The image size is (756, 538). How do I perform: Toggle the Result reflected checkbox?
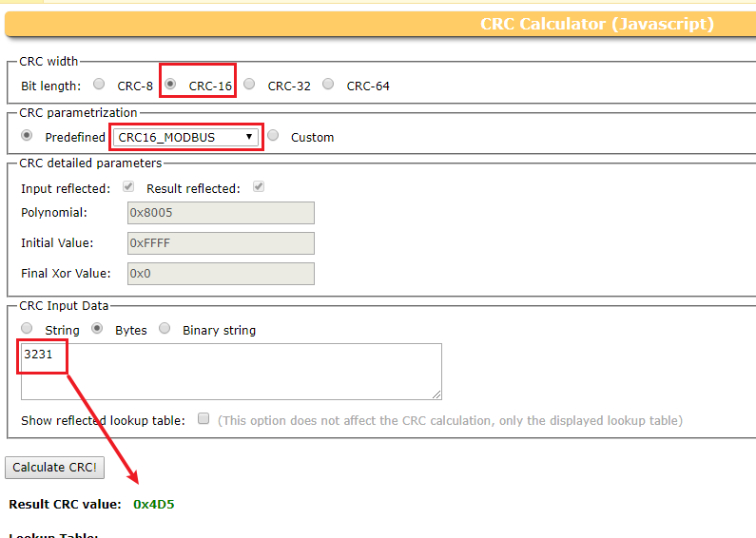coord(259,186)
